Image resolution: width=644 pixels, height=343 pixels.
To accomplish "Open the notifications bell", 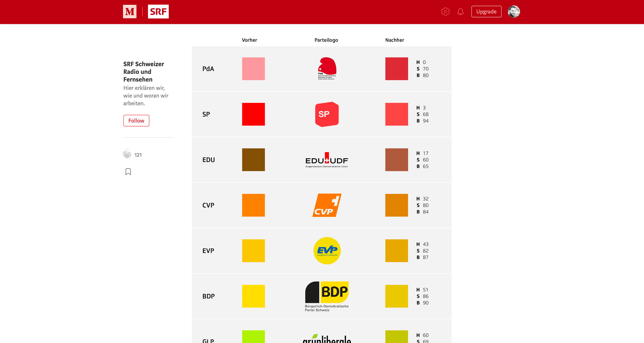I will coord(460,12).
